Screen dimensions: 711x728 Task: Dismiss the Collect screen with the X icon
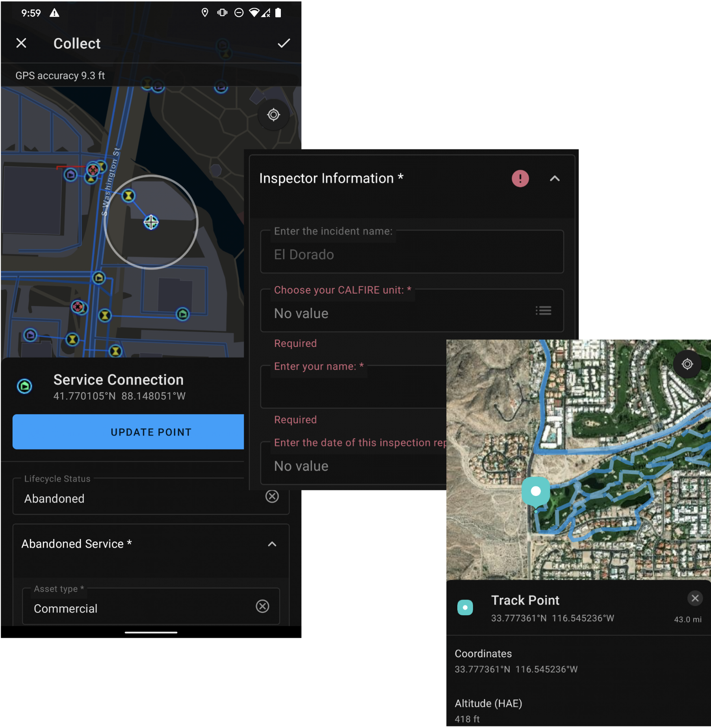(22, 43)
